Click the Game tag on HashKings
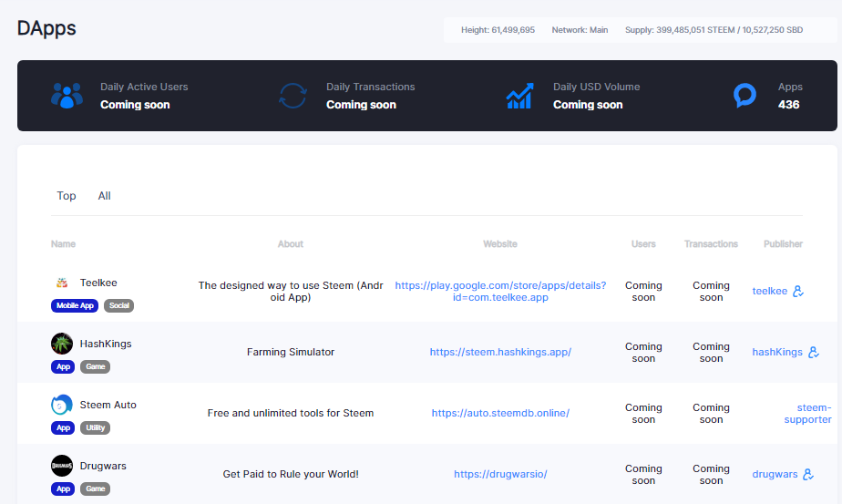 (95, 367)
